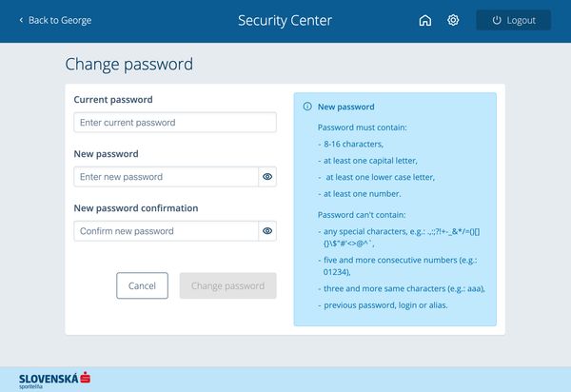Click the Change password page heading
The width and height of the screenshot is (571, 392).
pos(128,65)
